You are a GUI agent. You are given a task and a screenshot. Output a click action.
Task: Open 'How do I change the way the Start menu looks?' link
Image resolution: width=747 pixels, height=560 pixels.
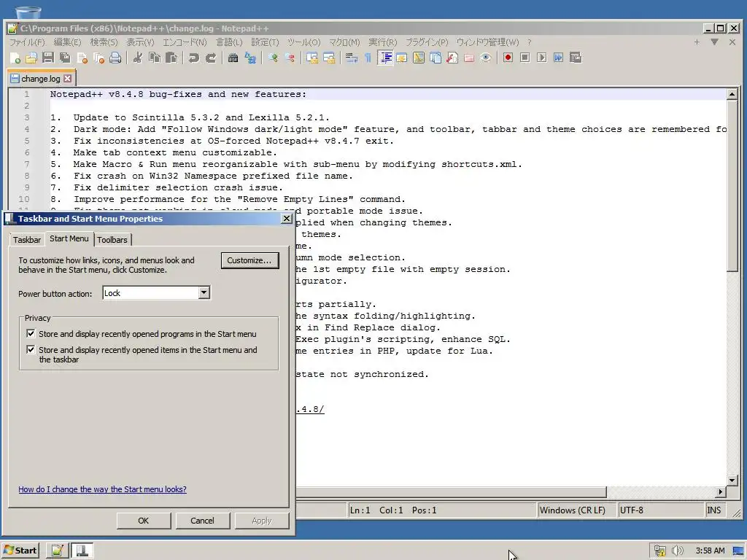(x=102, y=489)
